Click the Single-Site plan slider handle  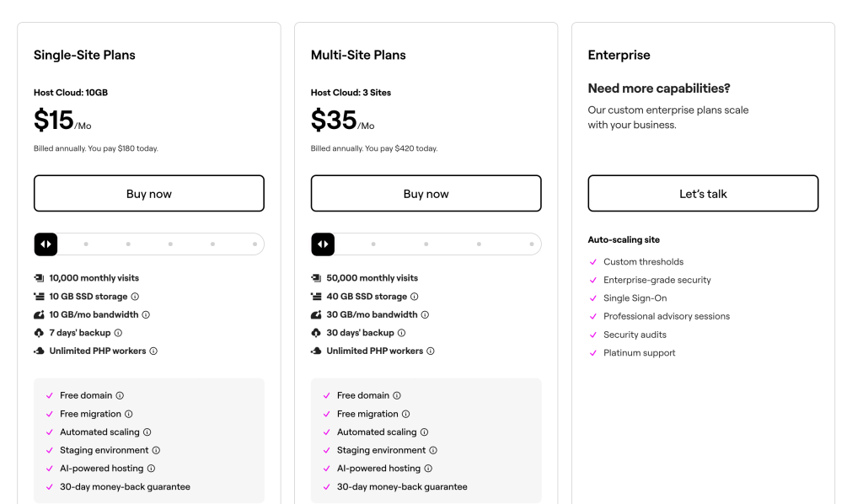click(x=46, y=244)
